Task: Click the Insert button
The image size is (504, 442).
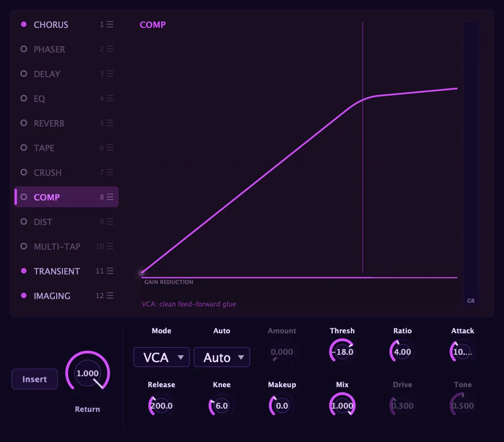Action: tap(35, 379)
